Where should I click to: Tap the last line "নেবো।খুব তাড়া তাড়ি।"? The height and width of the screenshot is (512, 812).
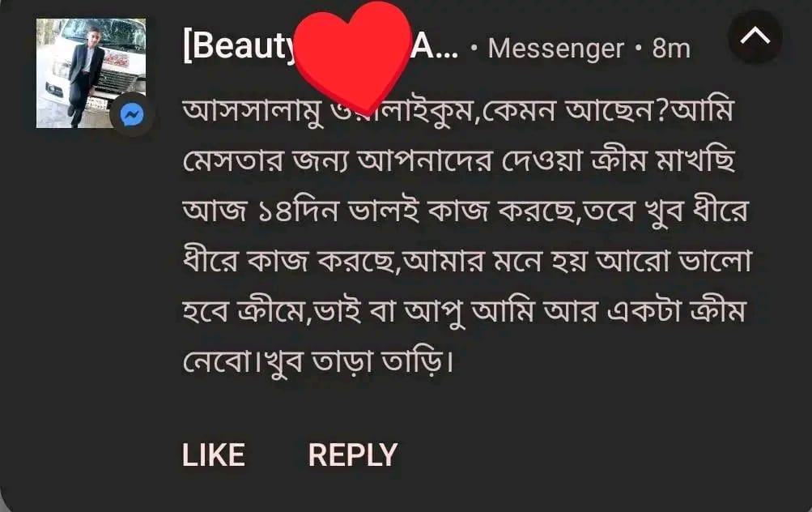pos(318,361)
